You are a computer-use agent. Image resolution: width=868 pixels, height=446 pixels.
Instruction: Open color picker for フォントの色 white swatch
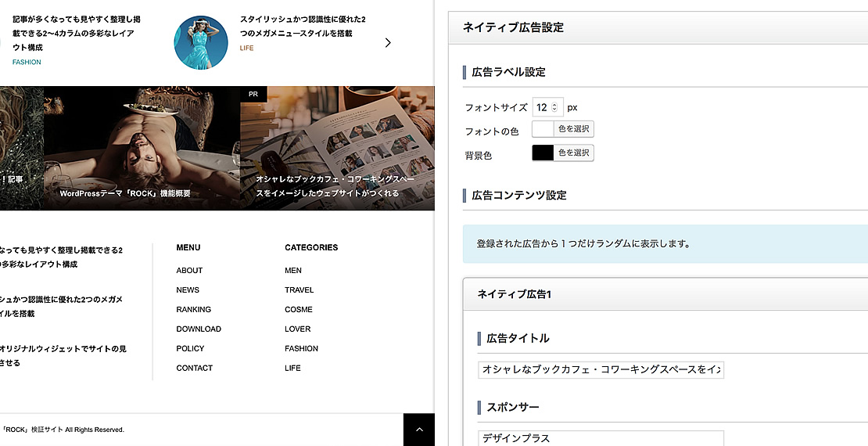point(543,129)
